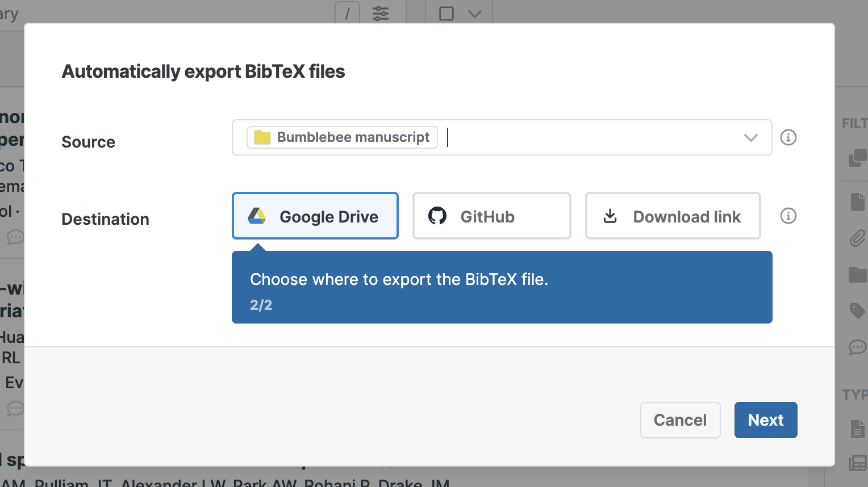Select GitHub as export destination
Image resolution: width=868 pixels, height=487 pixels.
(491, 216)
